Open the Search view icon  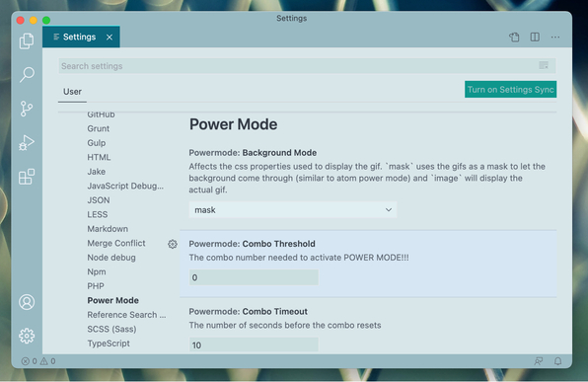coord(27,74)
